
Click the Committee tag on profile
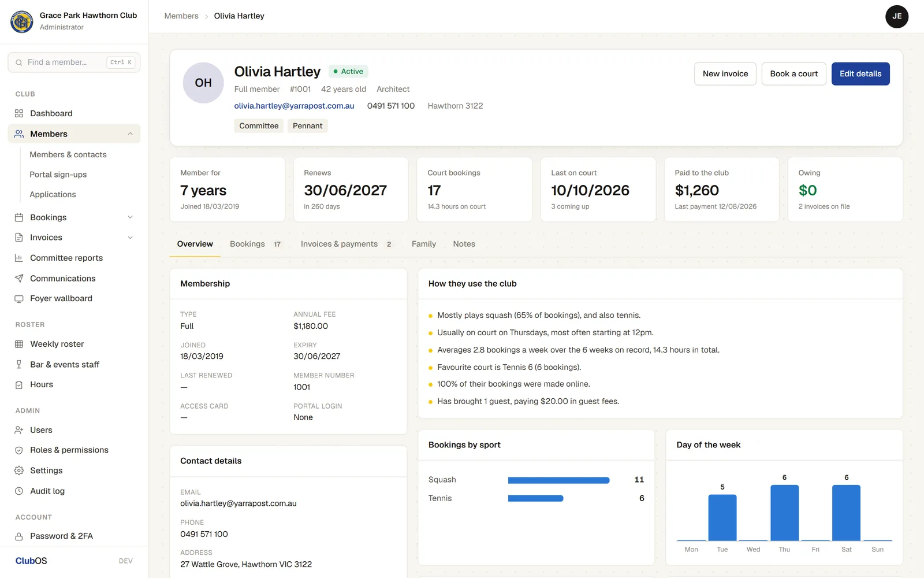(259, 126)
